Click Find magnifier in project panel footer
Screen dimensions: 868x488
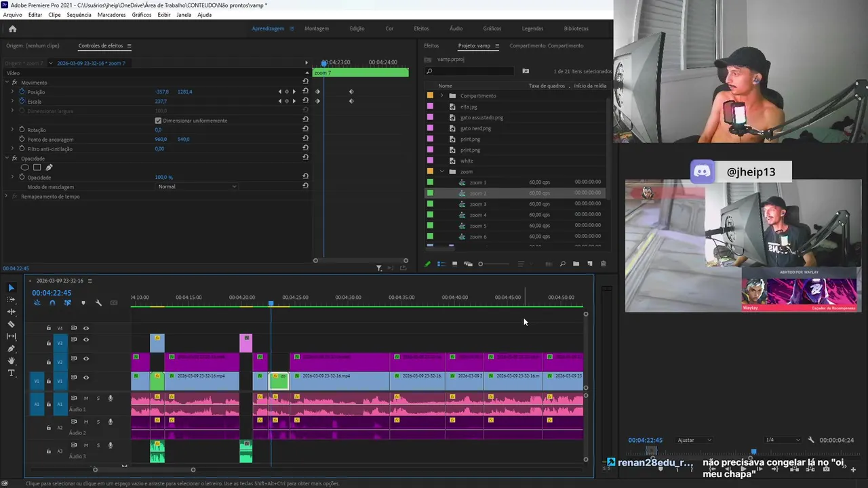click(562, 264)
